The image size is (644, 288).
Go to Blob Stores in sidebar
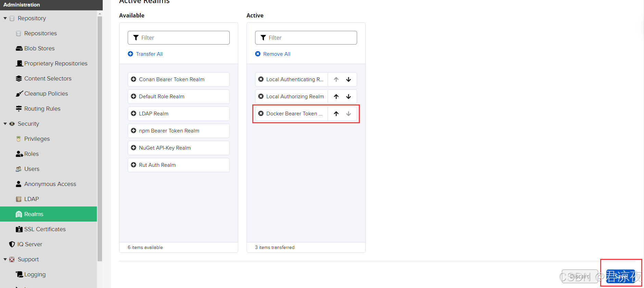(x=39, y=48)
